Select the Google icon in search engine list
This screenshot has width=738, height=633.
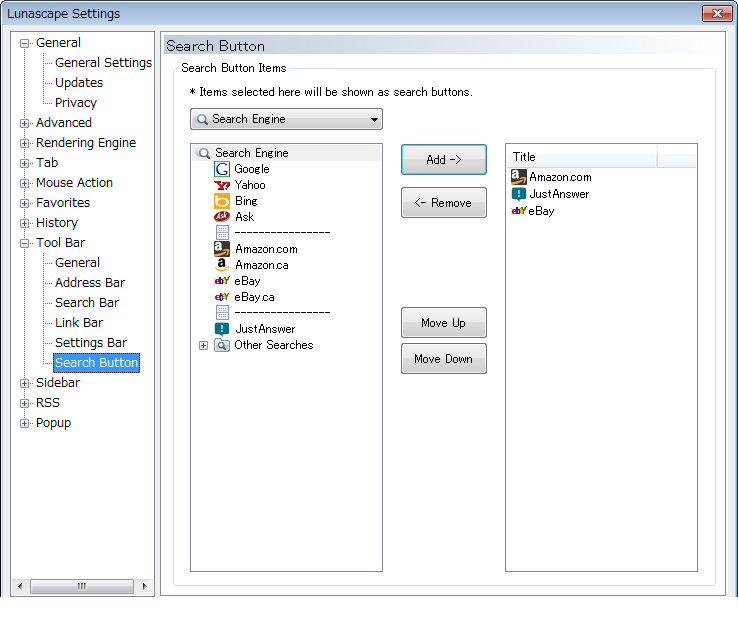222,169
